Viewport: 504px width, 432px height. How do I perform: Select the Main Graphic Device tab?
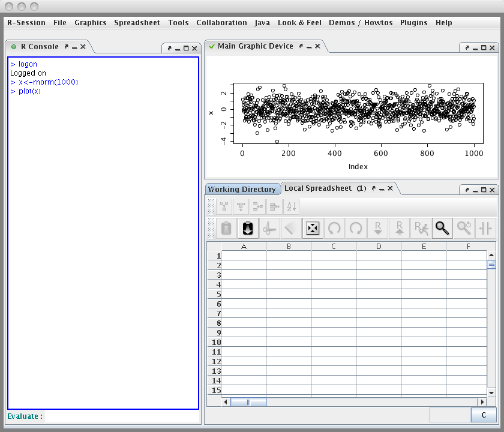pos(255,46)
